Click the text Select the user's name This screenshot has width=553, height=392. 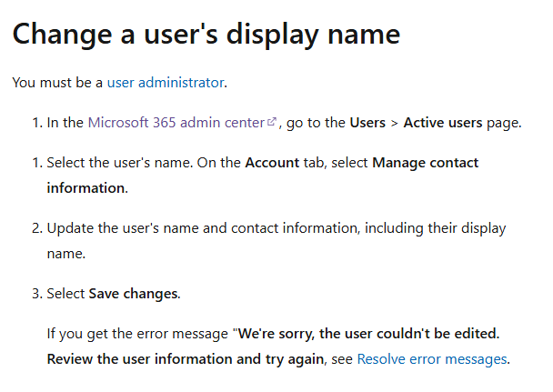(x=119, y=163)
